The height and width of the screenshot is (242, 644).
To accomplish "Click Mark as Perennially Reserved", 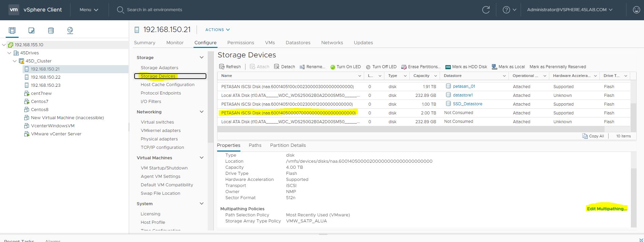I will pyautogui.click(x=558, y=66).
